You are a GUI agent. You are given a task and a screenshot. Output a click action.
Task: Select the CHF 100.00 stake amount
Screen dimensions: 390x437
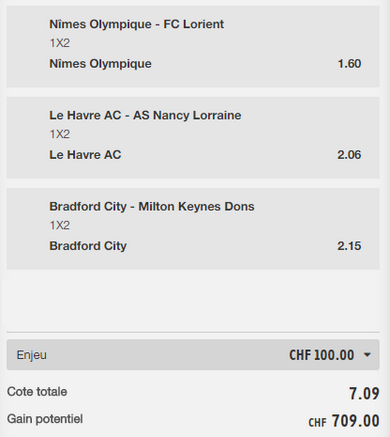[x=321, y=355]
